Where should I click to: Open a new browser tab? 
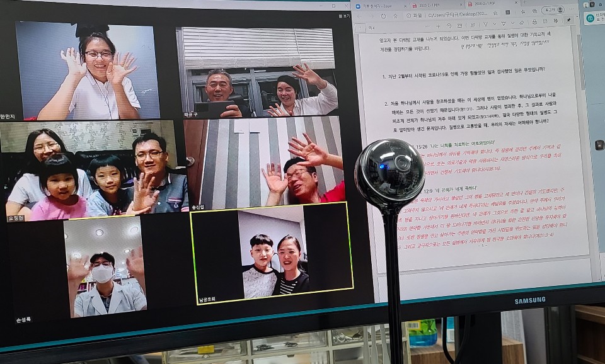pyautogui.click(x=524, y=2)
